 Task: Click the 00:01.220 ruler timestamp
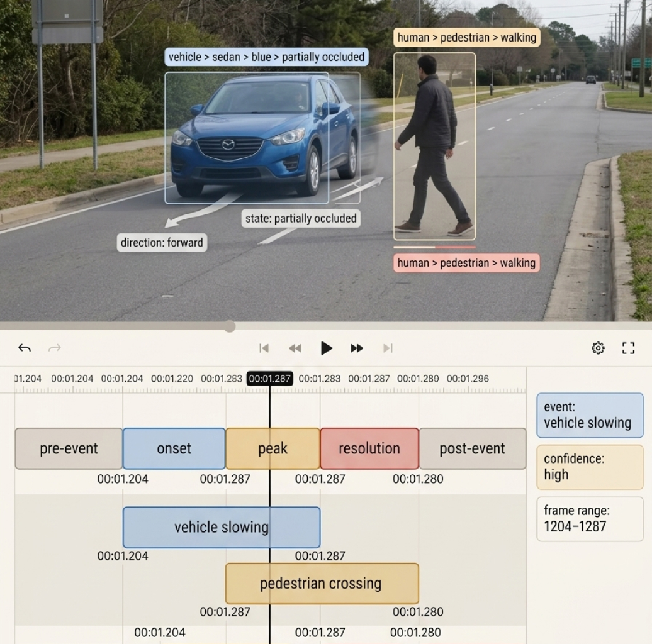(x=172, y=379)
